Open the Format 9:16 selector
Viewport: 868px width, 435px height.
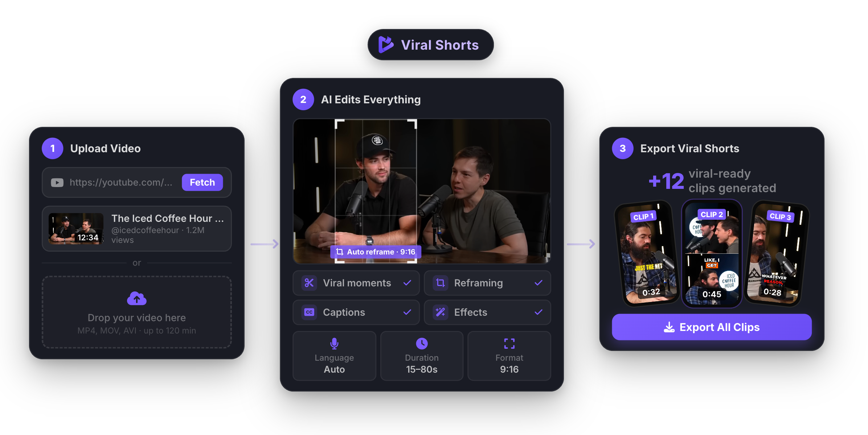509,356
